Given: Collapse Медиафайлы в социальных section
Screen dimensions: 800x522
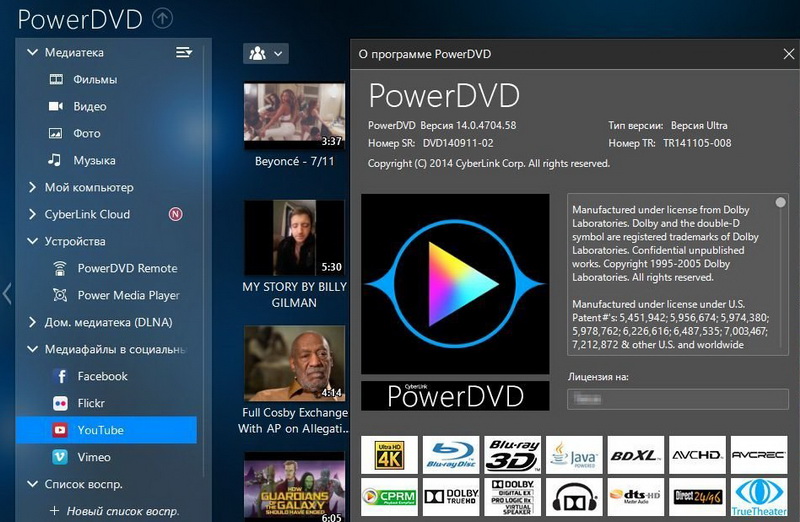Looking at the screenshot, I should [32, 349].
